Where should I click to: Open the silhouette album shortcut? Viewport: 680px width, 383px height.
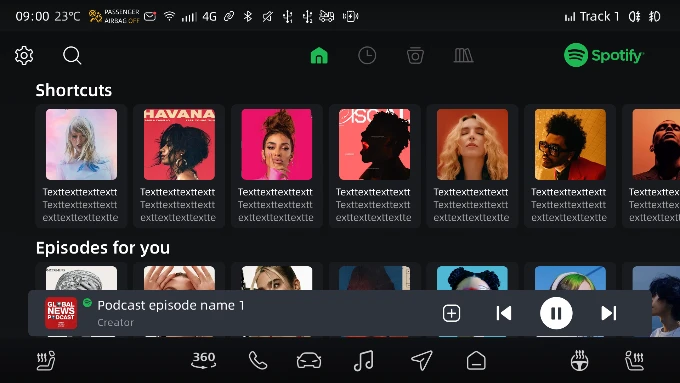374,144
